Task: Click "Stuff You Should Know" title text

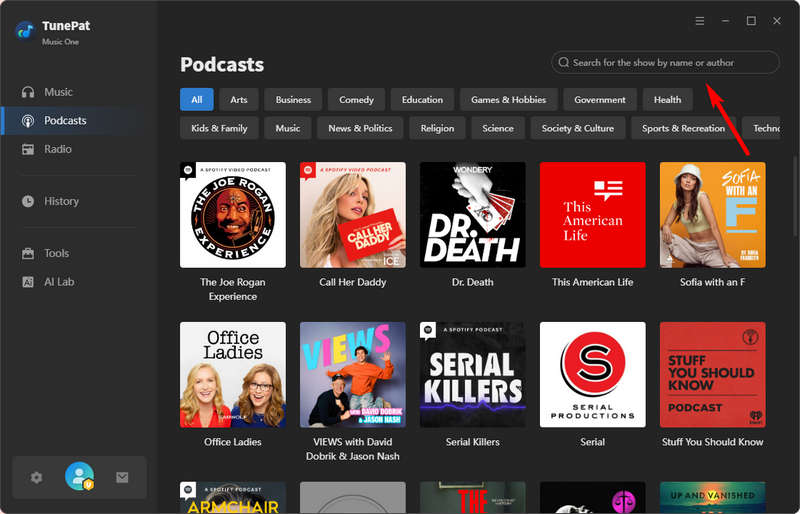Action: [712, 442]
